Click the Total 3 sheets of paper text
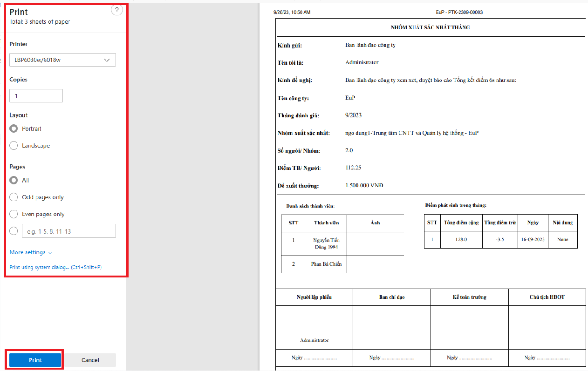 click(40, 22)
